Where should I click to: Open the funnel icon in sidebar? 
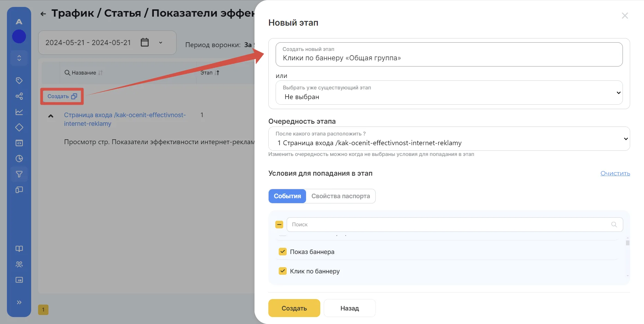19,174
